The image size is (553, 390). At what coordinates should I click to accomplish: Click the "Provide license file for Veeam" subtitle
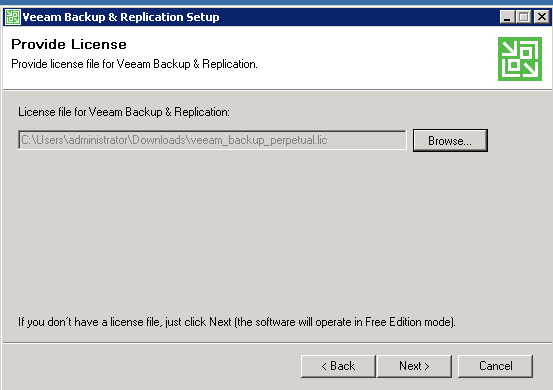coord(134,64)
